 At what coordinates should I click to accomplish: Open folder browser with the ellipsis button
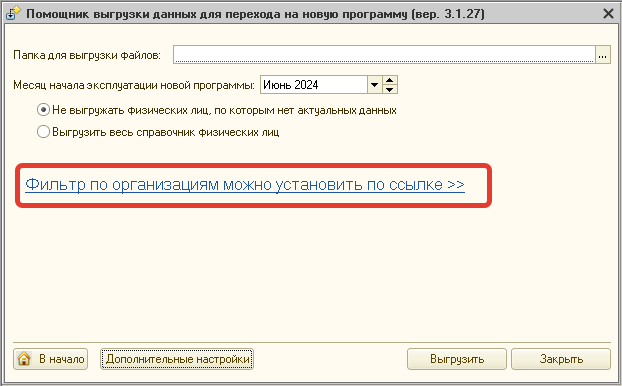[603, 54]
